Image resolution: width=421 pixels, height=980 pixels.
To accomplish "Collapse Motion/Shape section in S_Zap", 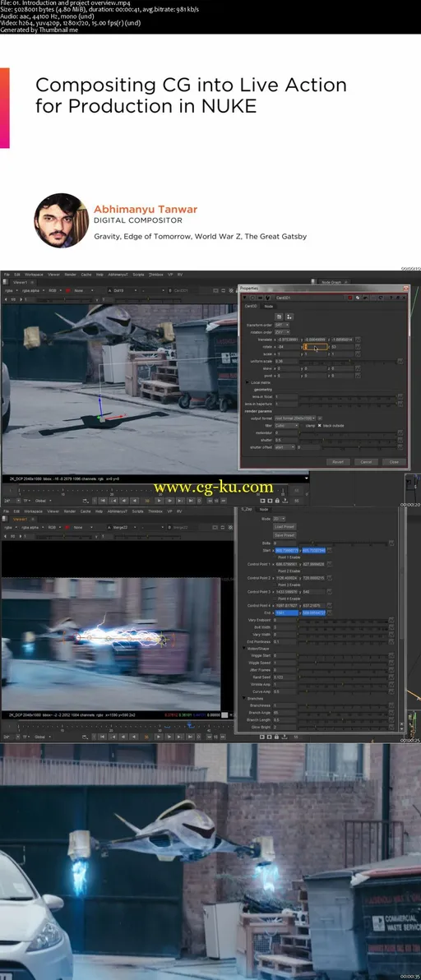I will [x=243, y=648].
